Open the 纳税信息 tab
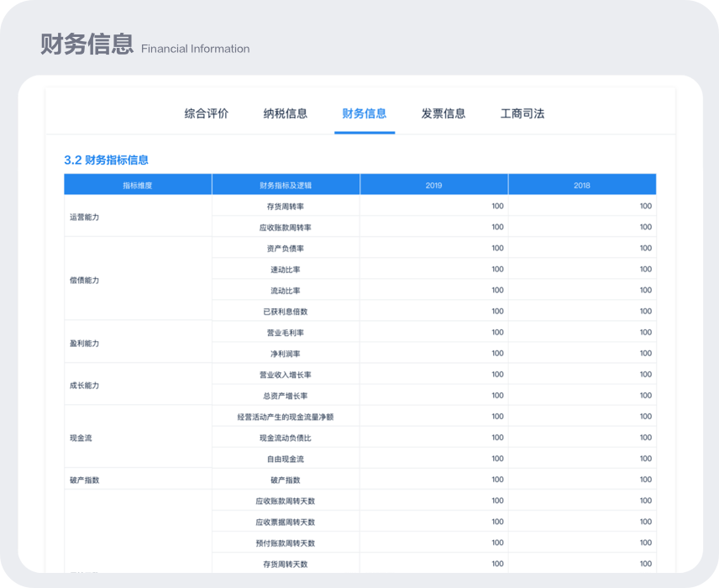Screen dimensions: 719x588 [285, 113]
